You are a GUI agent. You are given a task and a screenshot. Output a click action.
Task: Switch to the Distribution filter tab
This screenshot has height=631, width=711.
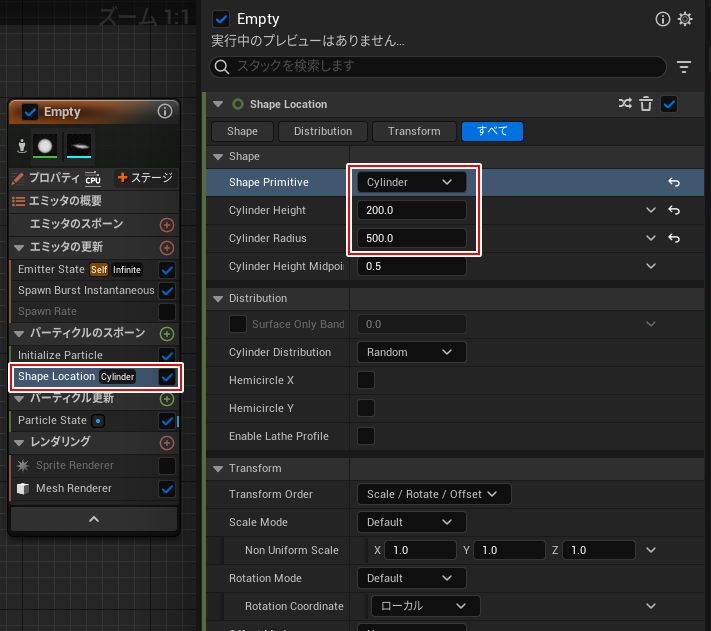click(x=322, y=131)
